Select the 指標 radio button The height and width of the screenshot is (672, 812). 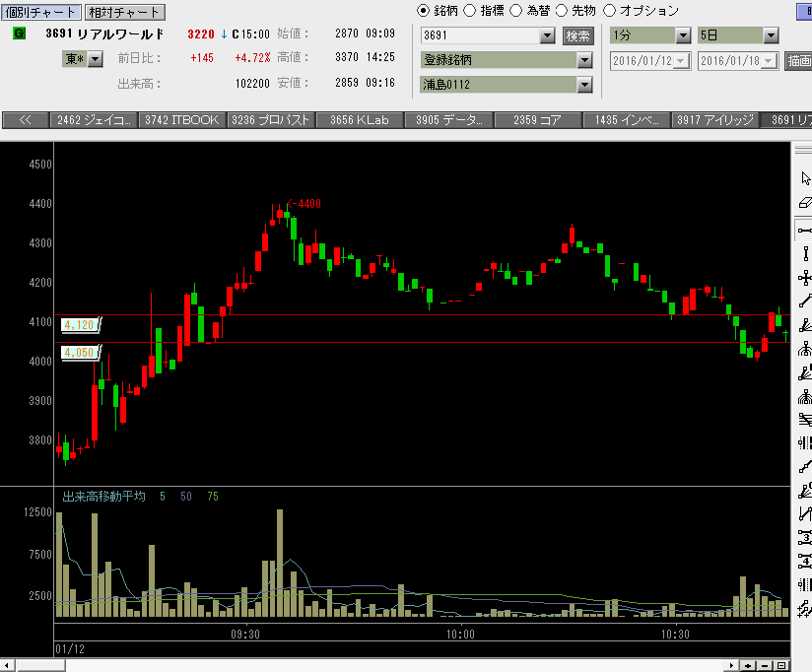click(470, 11)
